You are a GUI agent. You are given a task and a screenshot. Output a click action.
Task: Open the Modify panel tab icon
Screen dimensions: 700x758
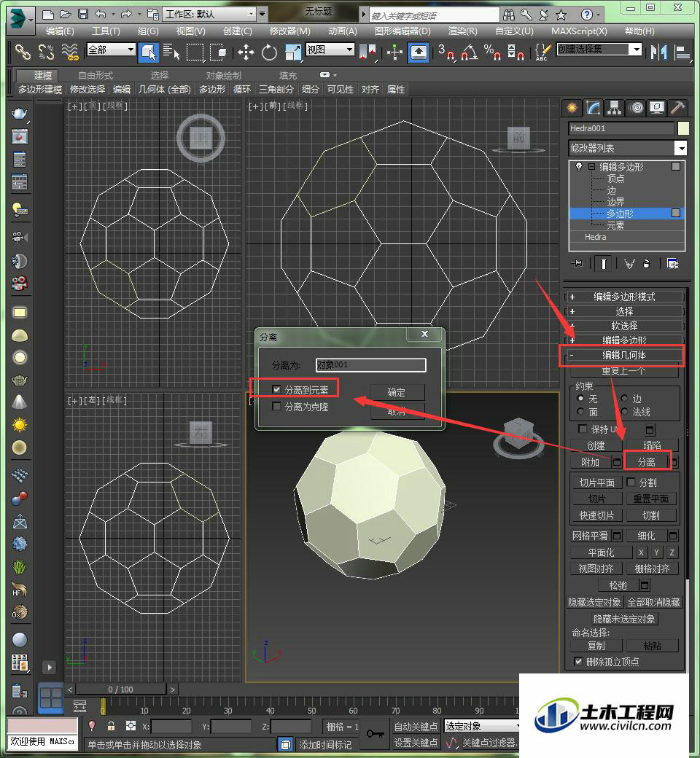pos(593,108)
